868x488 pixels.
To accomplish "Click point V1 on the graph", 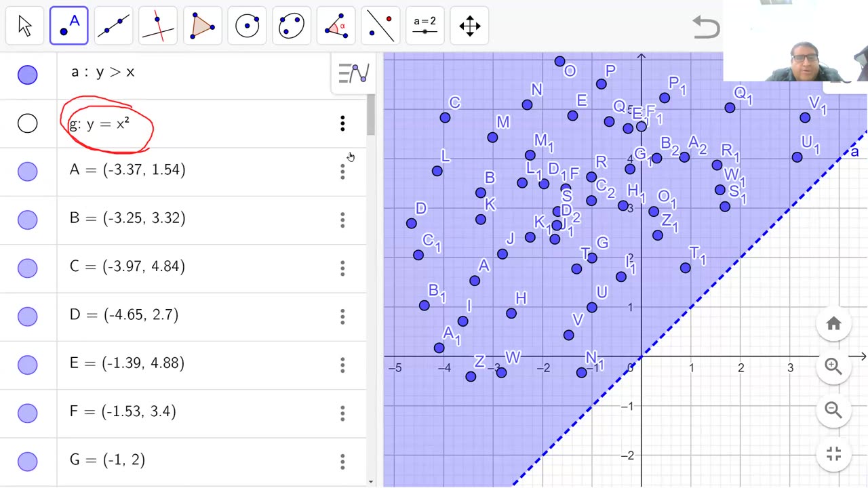I will (805, 118).
